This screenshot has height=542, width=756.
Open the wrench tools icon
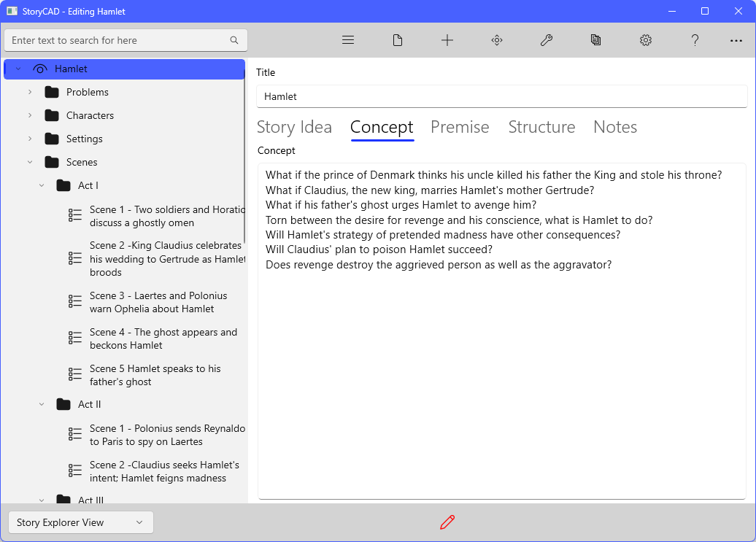coord(547,40)
